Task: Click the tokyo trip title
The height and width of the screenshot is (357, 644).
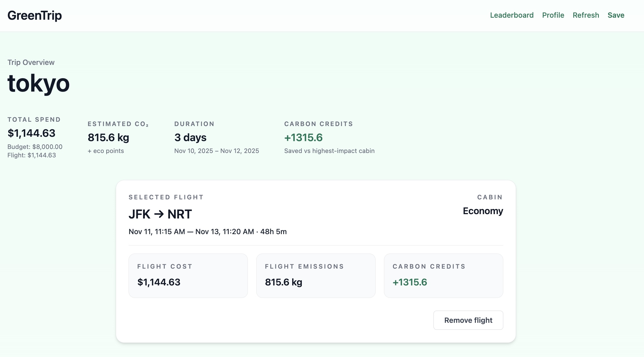Action: tap(39, 83)
